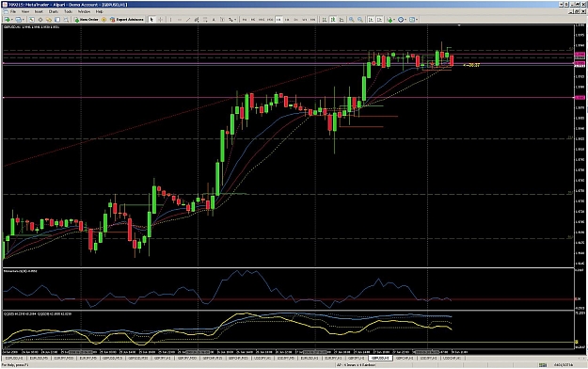Image resolution: width=588 pixels, height=369 pixels.
Task: Select the Fibonacci Retracement tool
Action: tap(205, 20)
